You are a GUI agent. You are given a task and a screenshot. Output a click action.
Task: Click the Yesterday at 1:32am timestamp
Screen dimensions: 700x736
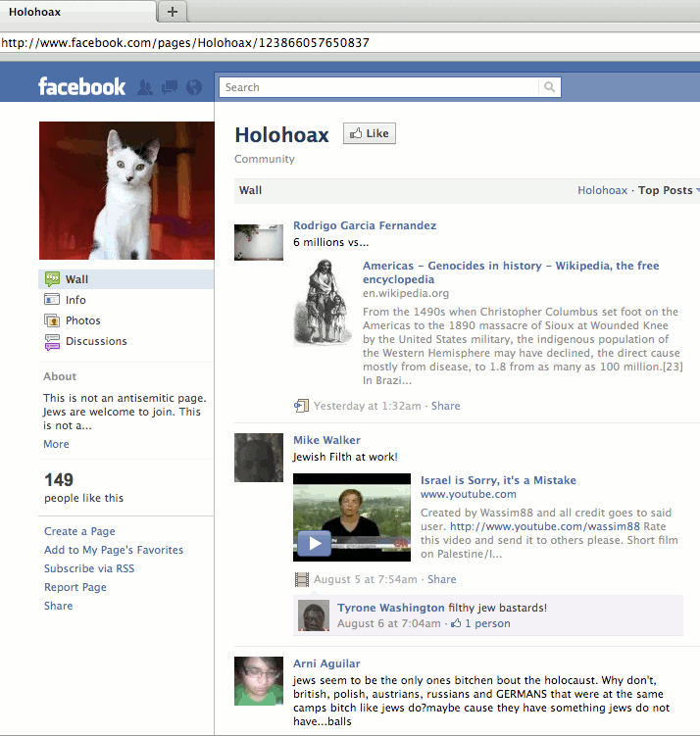click(x=367, y=406)
